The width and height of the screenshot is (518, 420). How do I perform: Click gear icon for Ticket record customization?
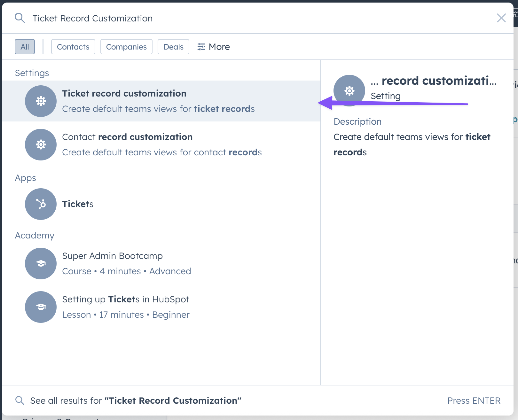[x=41, y=101]
